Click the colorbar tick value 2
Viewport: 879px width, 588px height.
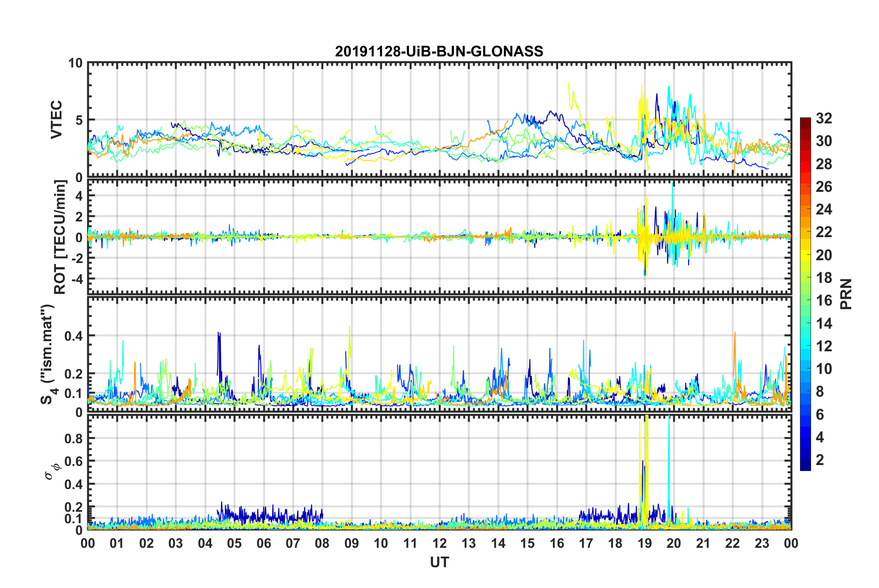[820, 460]
